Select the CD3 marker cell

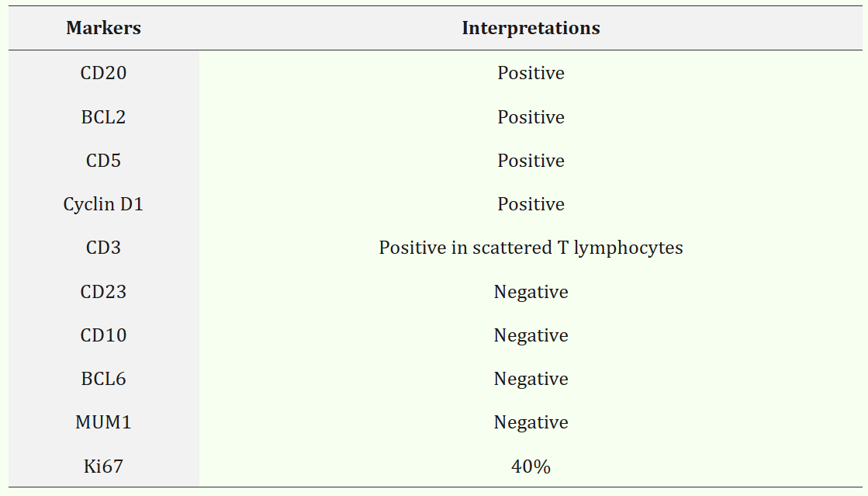[103, 248]
